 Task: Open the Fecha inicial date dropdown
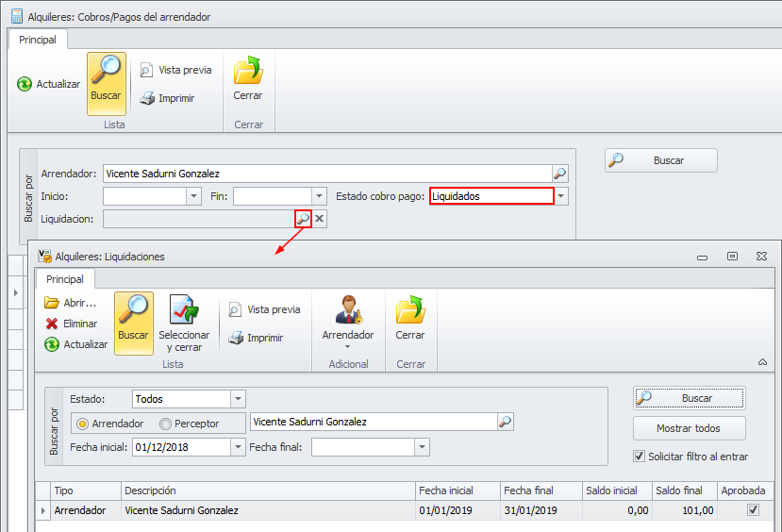[x=238, y=447]
